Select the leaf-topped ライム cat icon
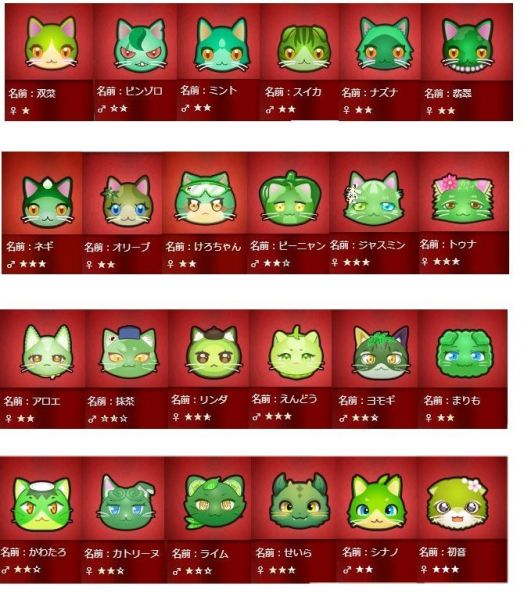Viewport: 524px width, 600px height. point(215,502)
